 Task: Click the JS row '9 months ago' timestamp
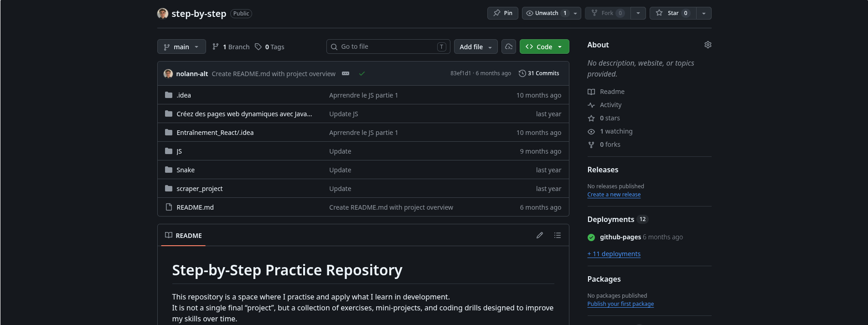pos(541,151)
